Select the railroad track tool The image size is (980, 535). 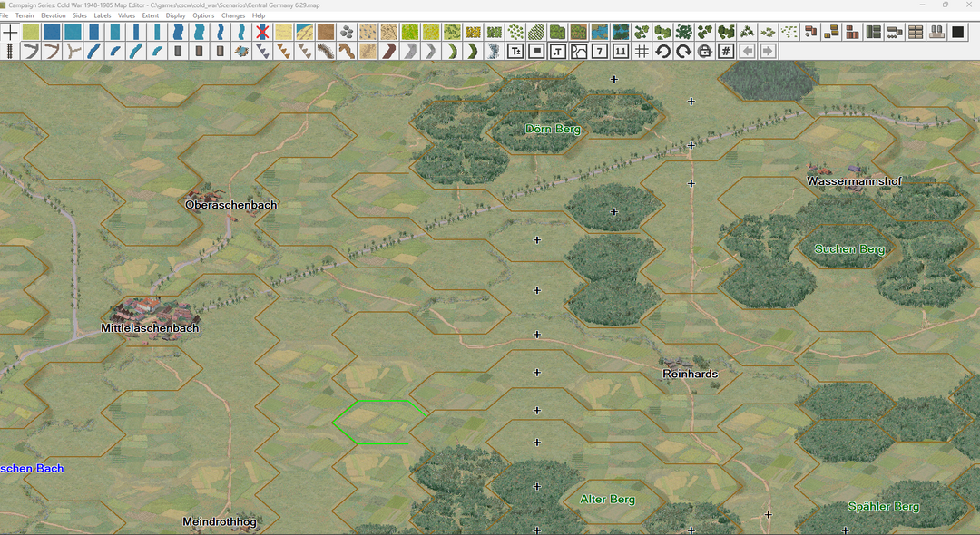point(10,51)
